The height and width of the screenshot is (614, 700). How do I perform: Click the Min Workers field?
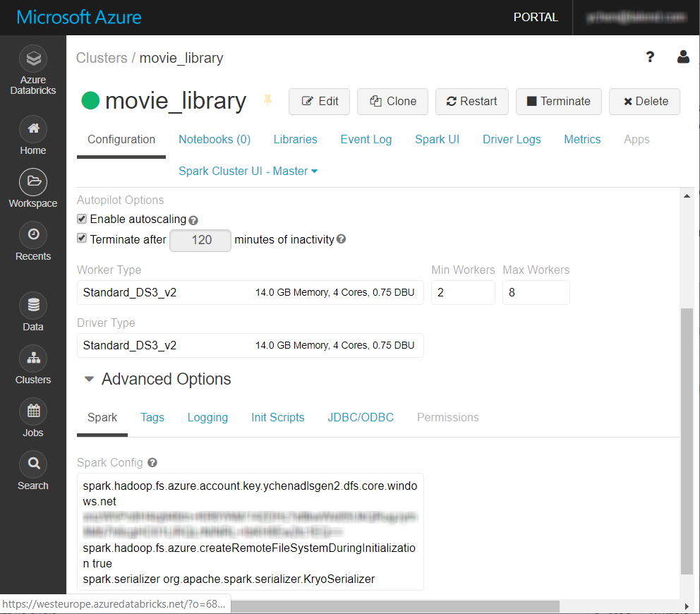[463, 292]
